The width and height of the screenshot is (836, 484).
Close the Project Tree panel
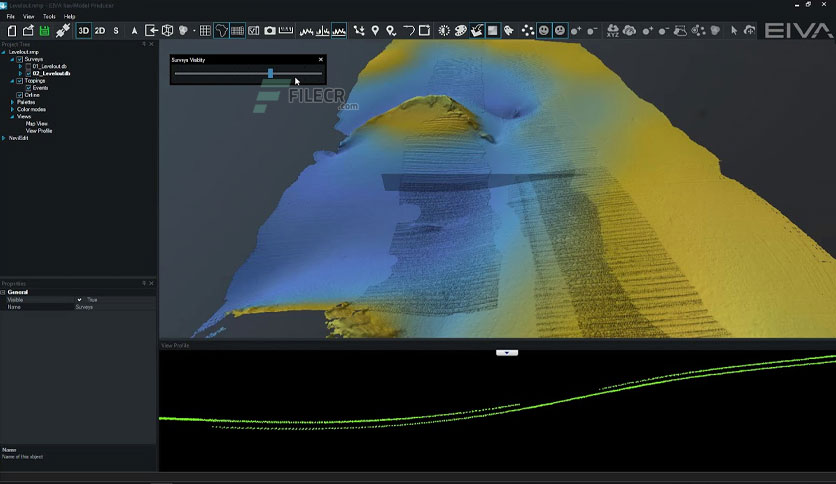tap(151, 44)
